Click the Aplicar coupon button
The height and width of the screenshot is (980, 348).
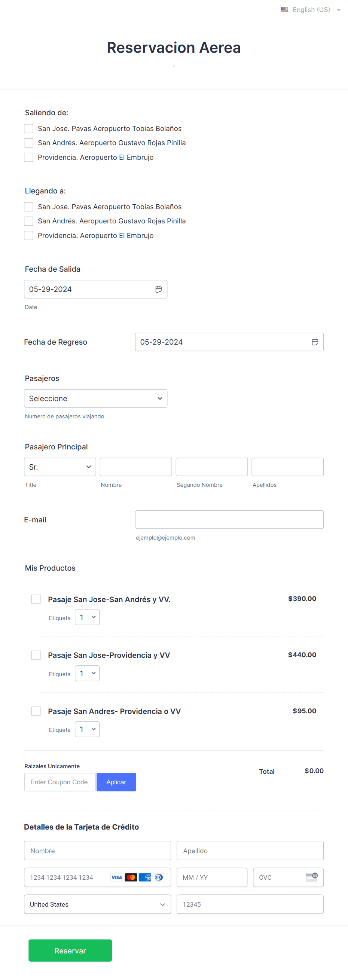click(x=116, y=782)
